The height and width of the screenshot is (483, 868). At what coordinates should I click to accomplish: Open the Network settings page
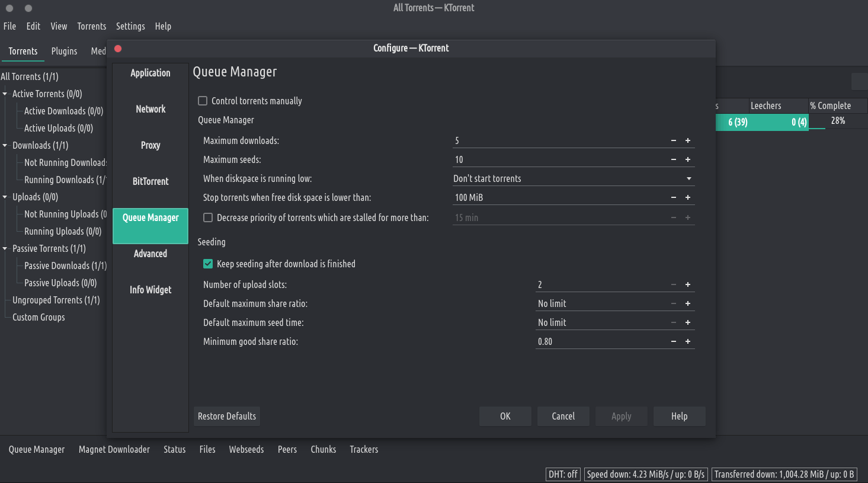pos(150,117)
